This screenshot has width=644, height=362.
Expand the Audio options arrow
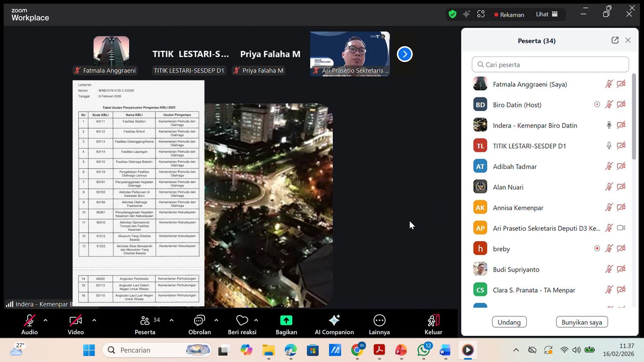click(x=45, y=320)
